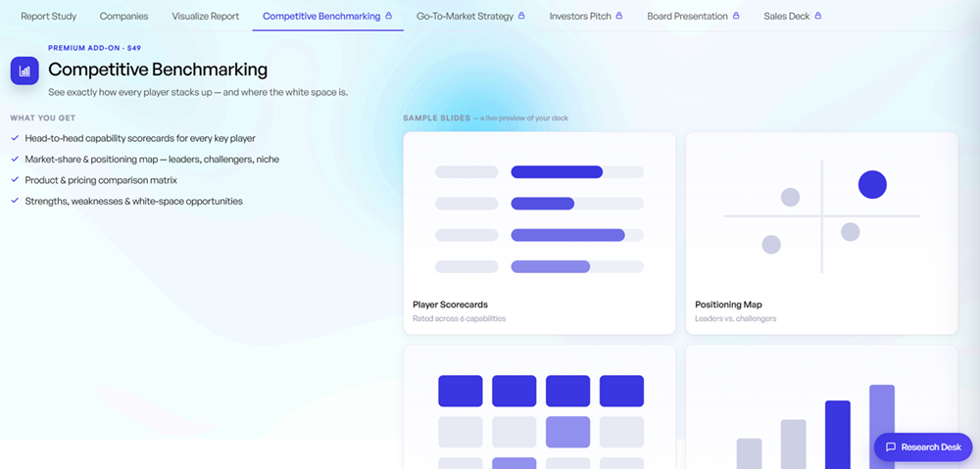Click the lock icon beside Sales Deck
Image resolution: width=980 pixels, height=469 pixels.
tap(817, 16)
